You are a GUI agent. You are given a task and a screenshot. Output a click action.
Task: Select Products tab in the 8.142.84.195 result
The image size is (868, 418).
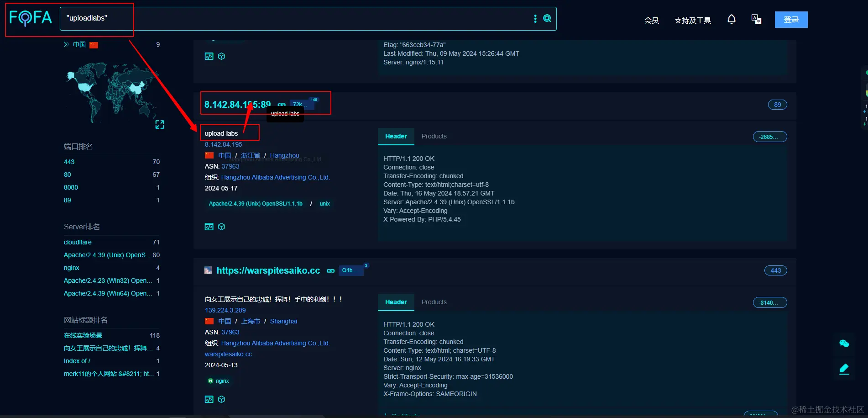[434, 136]
